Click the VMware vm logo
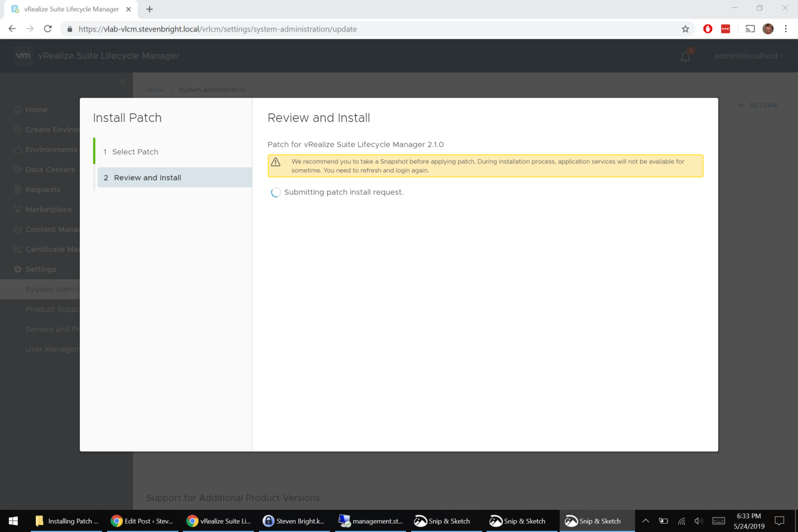This screenshot has height=532, width=798. 23,56
